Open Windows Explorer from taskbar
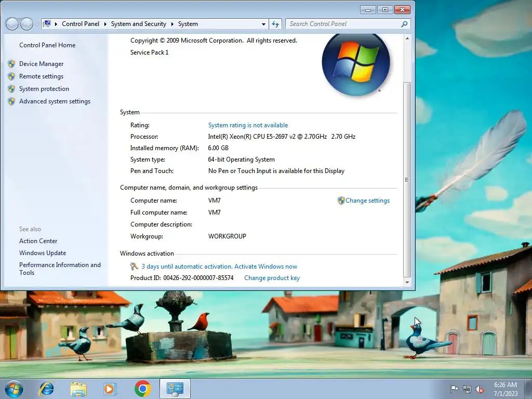The height and width of the screenshot is (399, 532). [78, 389]
